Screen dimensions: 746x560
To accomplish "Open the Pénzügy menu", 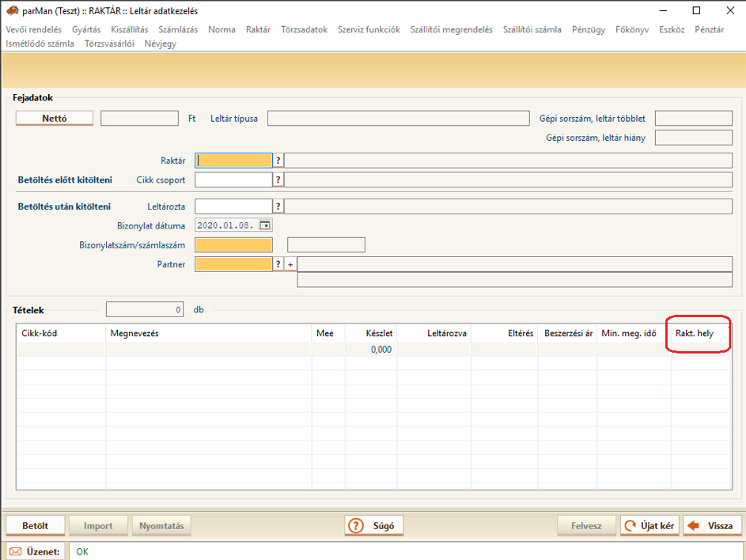I will pyautogui.click(x=589, y=29).
